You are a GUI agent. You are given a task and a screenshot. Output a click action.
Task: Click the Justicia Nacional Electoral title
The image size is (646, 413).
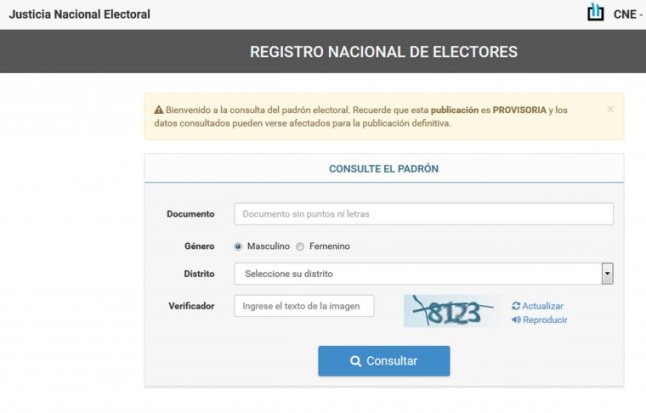[x=80, y=14]
